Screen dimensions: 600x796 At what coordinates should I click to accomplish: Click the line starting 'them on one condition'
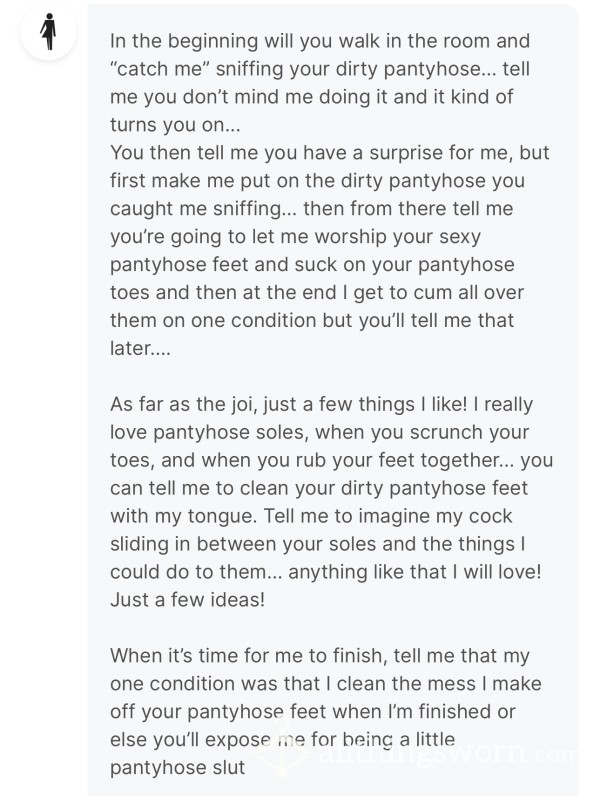point(312,320)
